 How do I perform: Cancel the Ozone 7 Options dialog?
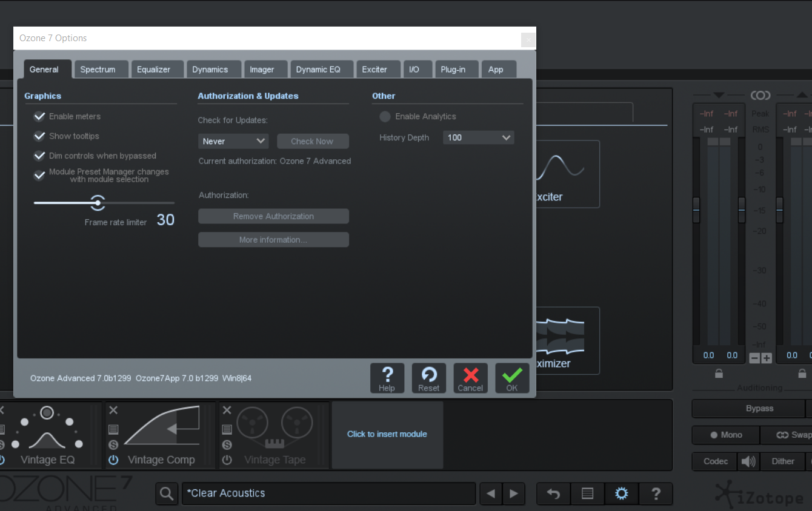point(470,378)
